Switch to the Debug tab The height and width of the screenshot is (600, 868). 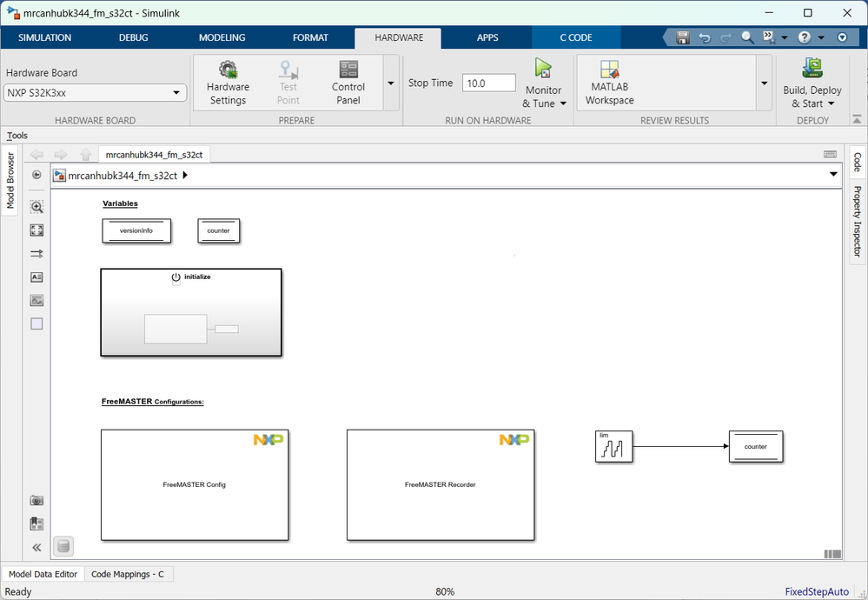pyautogui.click(x=134, y=37)
